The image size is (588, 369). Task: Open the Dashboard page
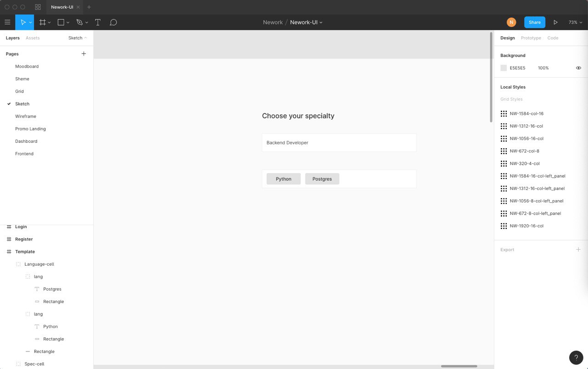point(26,141)
